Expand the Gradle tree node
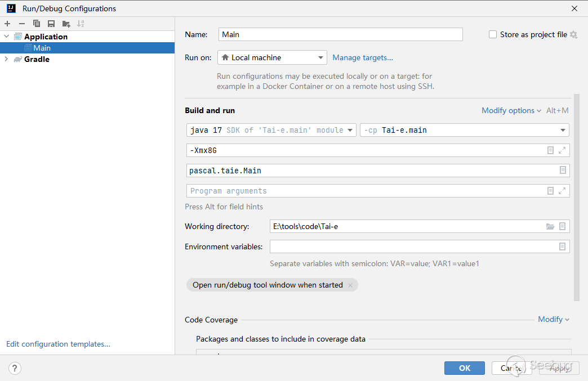Image resolution: width=588 pixels, height=381 pixels. (6, 59)
